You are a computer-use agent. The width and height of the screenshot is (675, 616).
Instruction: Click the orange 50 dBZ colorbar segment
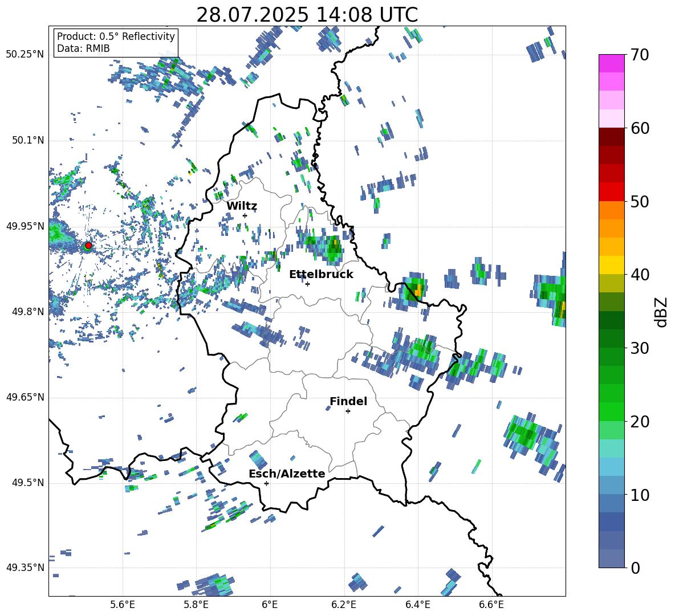pos(611,210)
